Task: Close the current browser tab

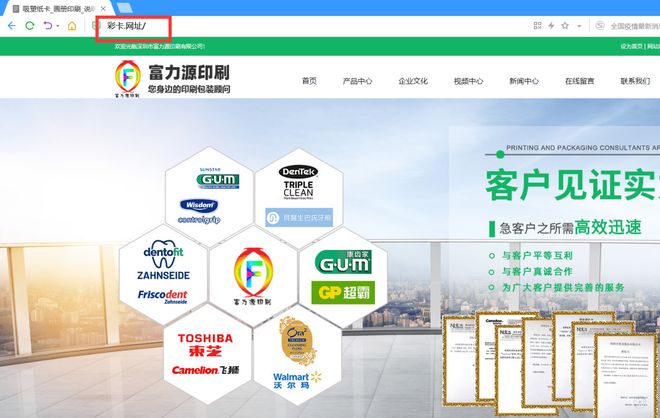Action: click(103, 8)
